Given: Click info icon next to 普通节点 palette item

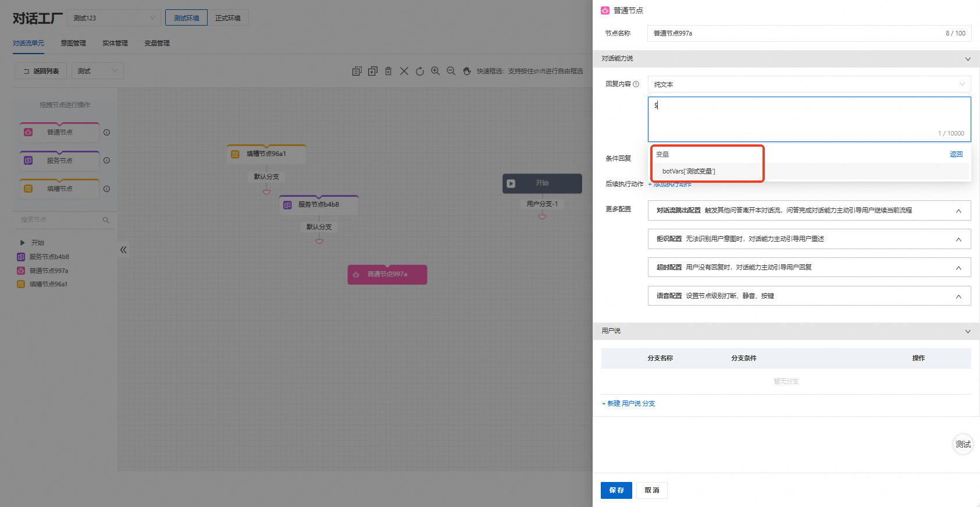Looking at the screenshot, I should click(x=106, y=132).
